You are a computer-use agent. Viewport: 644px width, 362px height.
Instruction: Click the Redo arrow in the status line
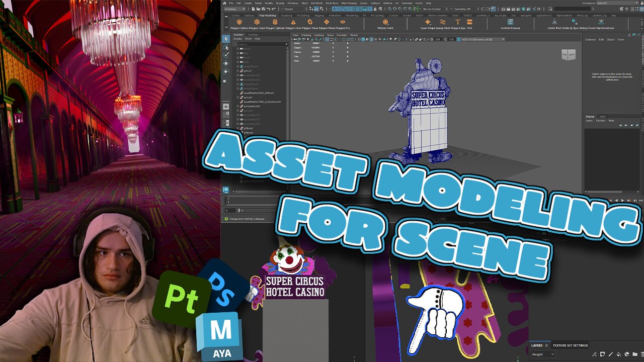[x=274, y=9]
